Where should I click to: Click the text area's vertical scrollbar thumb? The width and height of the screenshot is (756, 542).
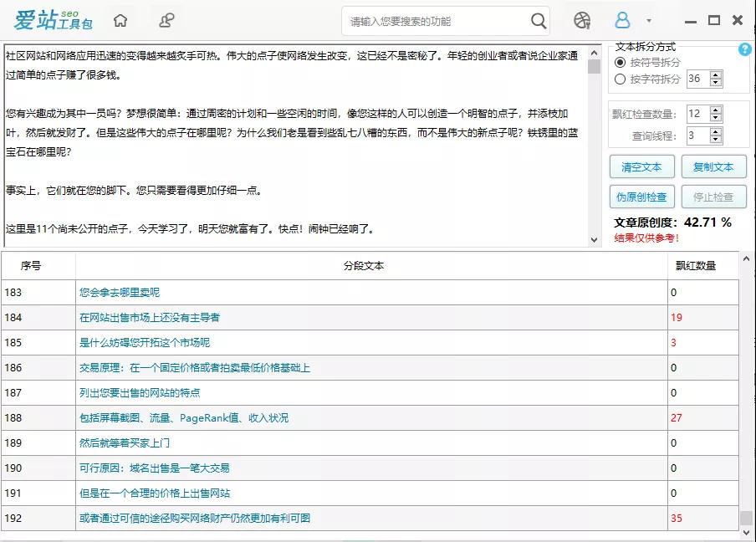(594, 67)
